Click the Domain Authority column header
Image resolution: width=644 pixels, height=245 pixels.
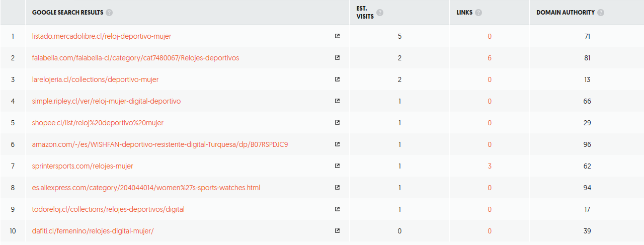pos(566,13)
